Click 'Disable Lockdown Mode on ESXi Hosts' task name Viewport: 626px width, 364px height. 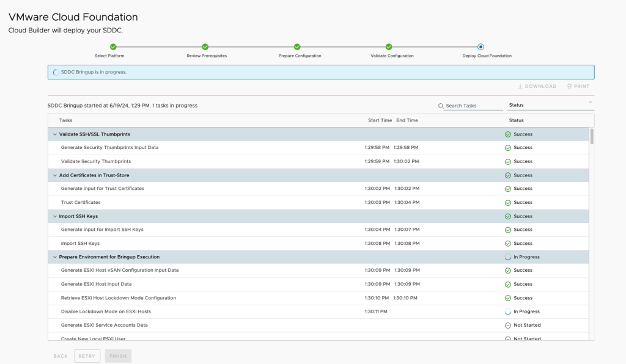106,311
